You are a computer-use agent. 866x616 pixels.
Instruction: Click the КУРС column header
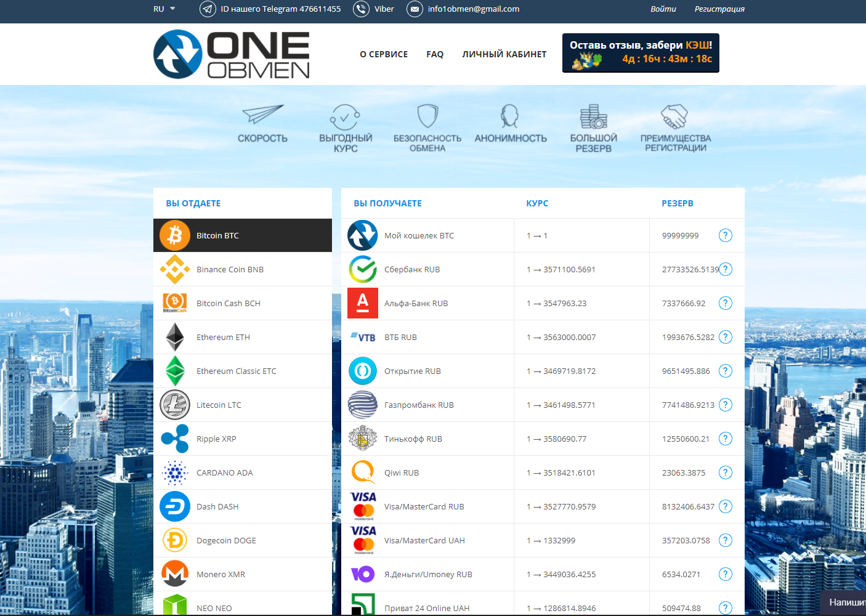[537, 203]
